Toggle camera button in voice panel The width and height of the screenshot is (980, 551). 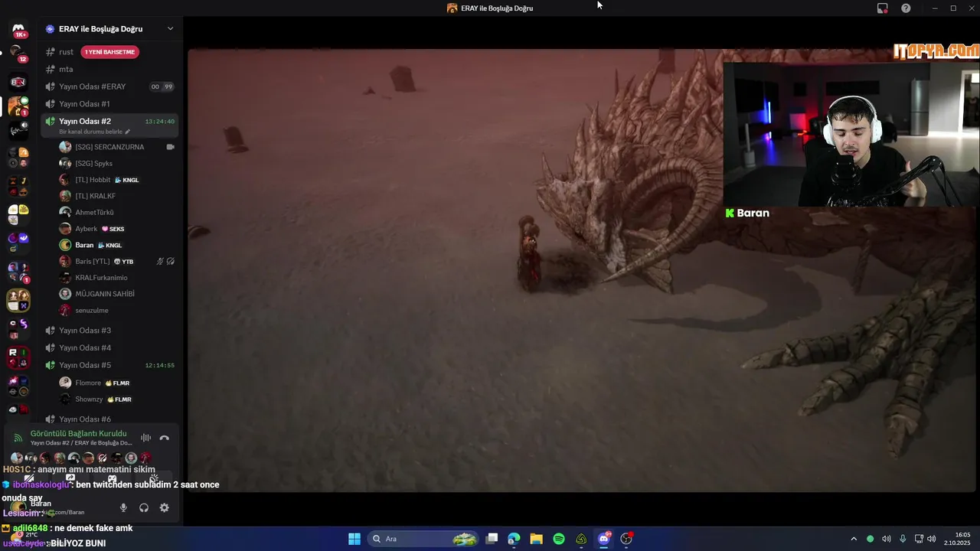[x=29, y=479]
